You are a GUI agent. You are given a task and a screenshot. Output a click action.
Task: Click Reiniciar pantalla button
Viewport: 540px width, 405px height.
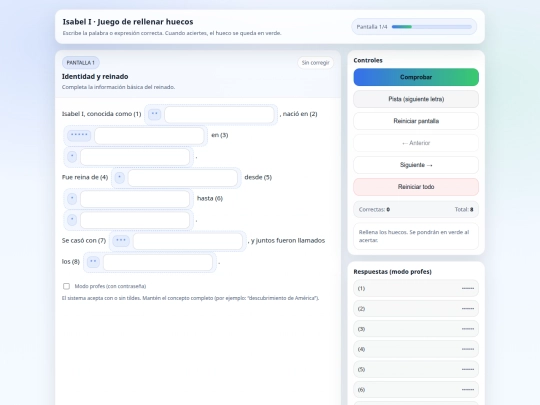pyautogui.click(x=416, y=121)
